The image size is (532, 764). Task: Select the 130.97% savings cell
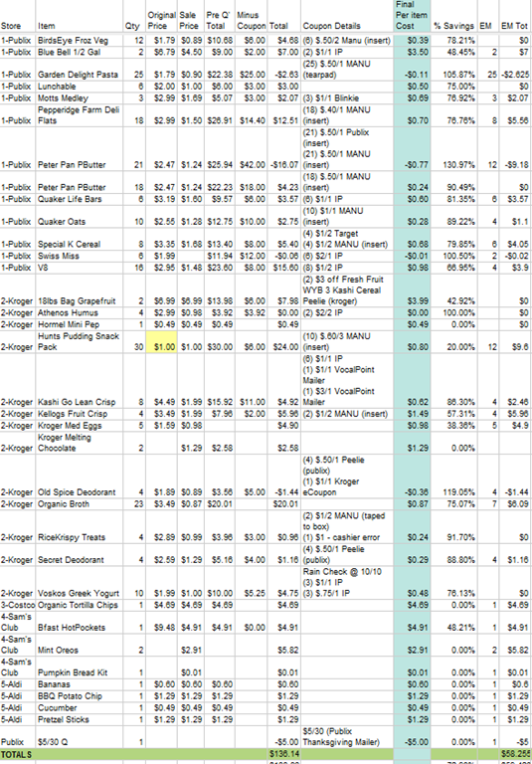(x=453, y=148)
